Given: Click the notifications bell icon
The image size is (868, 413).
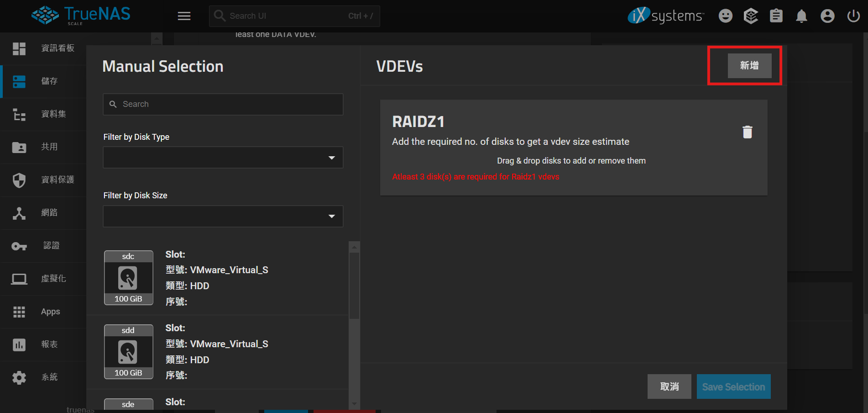Looking at the screenshot, I should [801, 16].
